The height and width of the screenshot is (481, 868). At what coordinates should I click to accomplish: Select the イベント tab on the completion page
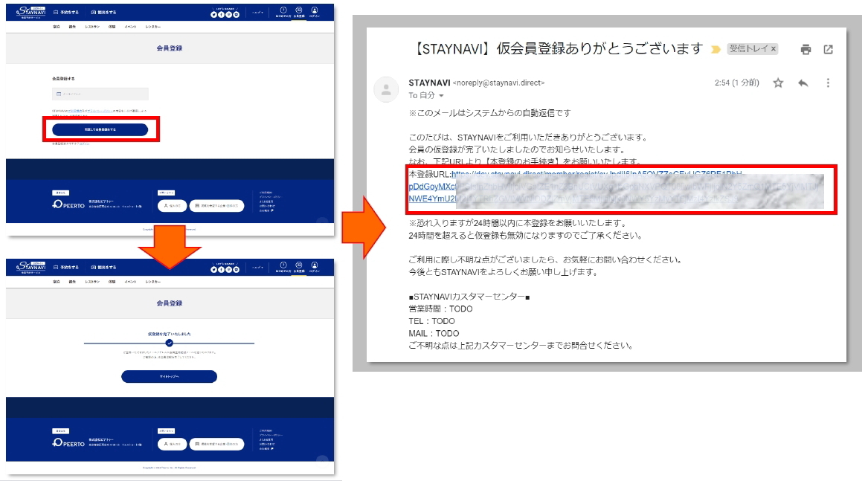(131, 282)
